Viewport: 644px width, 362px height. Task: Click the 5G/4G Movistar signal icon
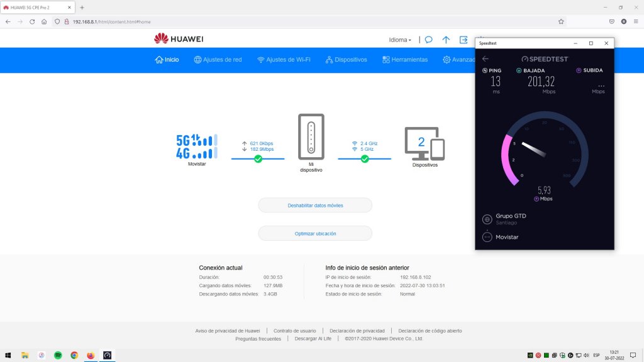pyautogui.click(x=197, y=146)
